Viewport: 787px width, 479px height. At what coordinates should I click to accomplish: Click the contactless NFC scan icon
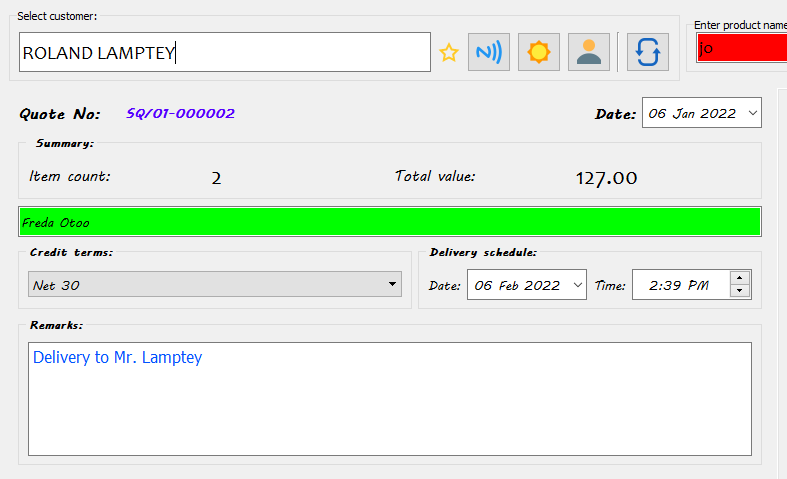click(x=489, y=52)
